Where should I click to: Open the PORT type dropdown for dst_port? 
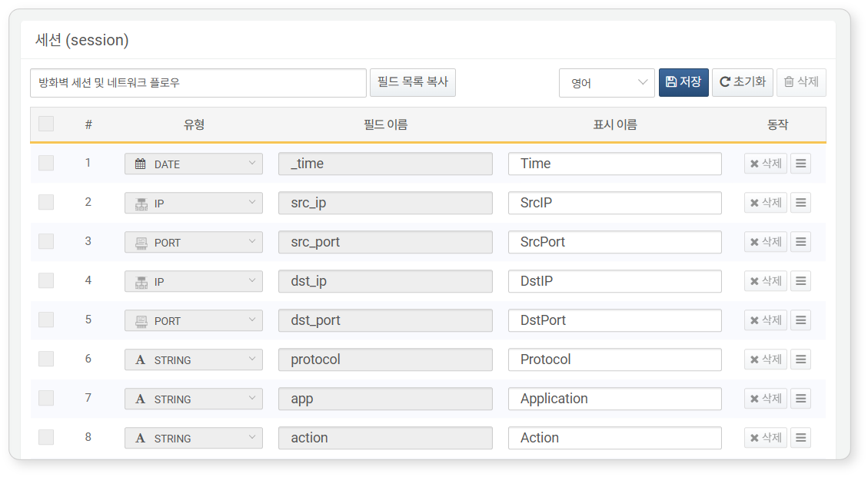[194, 320]
